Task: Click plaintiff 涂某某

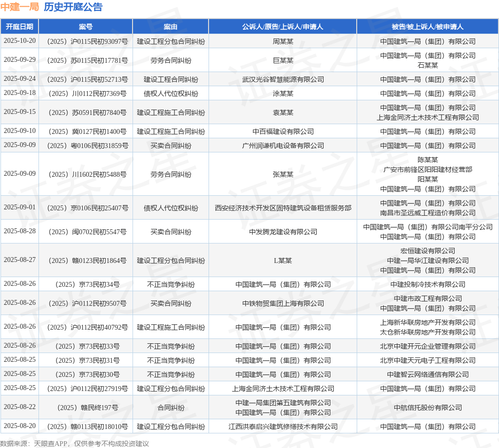Action: [x=283, y=93]
